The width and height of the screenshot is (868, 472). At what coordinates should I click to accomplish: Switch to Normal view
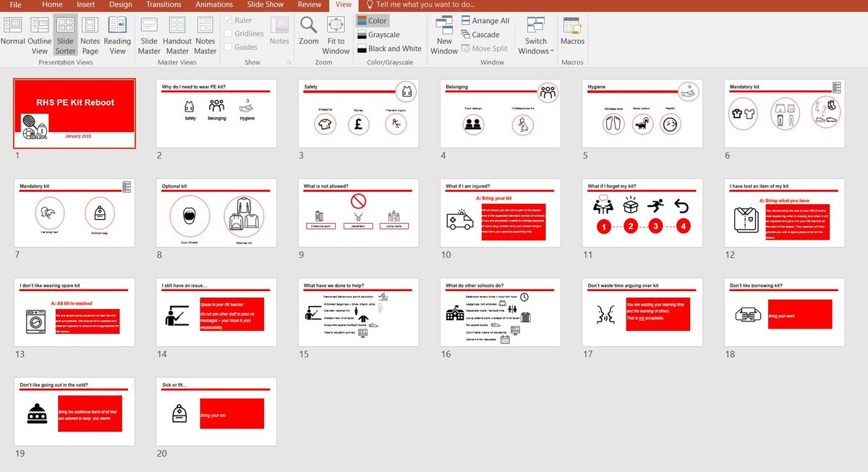[12, 35]
